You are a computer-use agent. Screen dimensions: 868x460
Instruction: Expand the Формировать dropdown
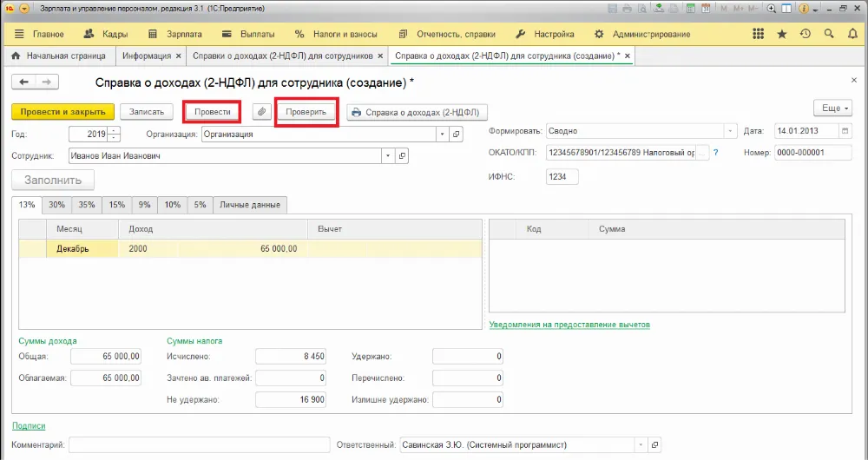(x=731, y=131)
